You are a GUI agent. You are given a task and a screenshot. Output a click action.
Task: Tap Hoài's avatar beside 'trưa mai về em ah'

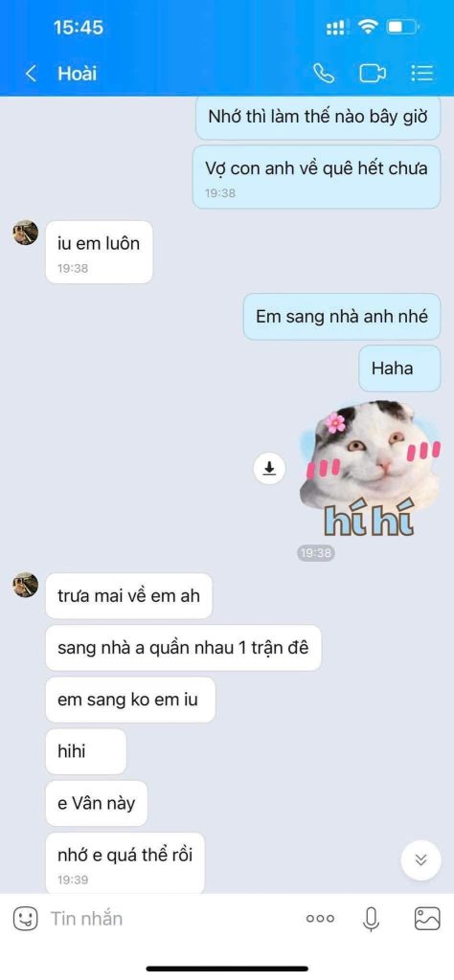(x=26, y=585)
